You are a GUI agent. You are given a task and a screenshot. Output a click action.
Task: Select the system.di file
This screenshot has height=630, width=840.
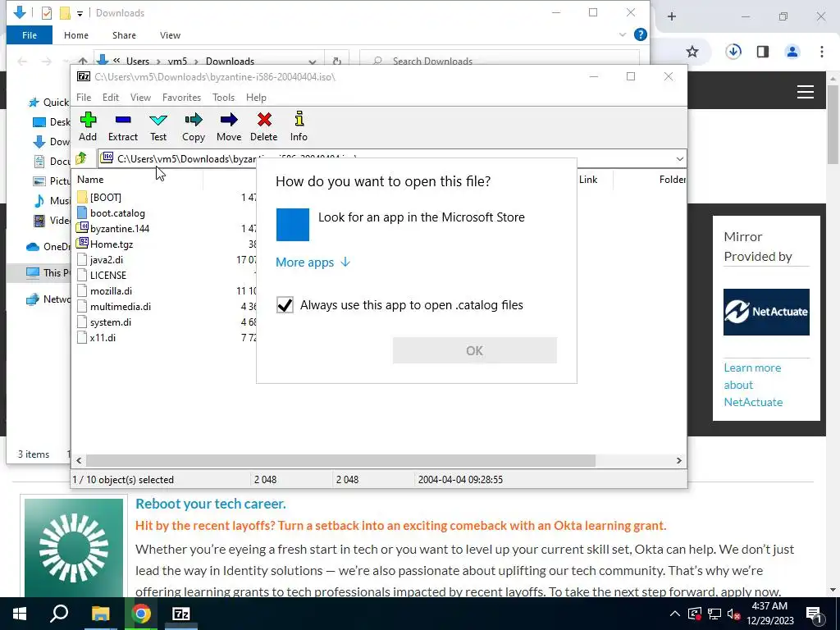111,322
